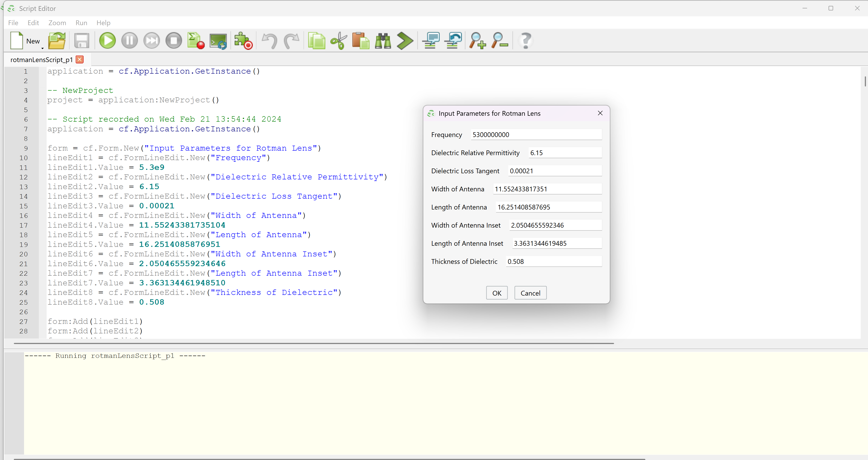This screenshot has width=868, height=460.
Task: Click the Save floppy disk icon
Action: [82, 41]
